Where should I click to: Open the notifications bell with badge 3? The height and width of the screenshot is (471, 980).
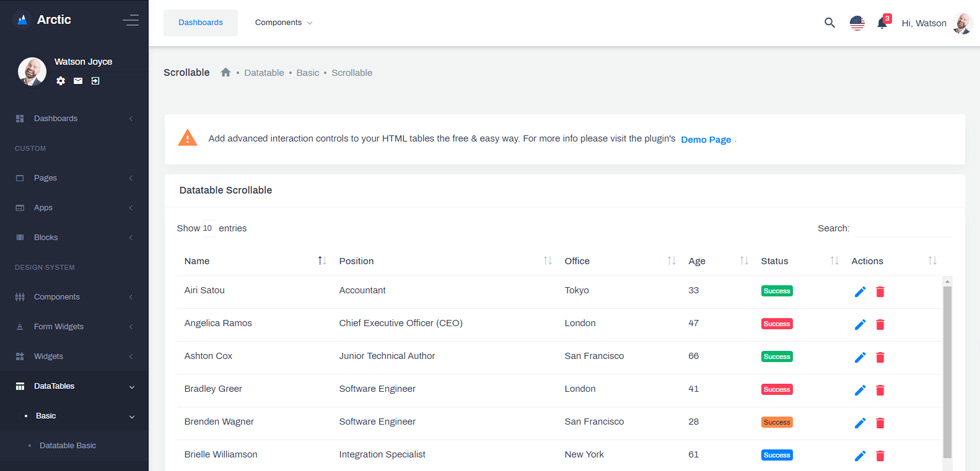(882, 22)
